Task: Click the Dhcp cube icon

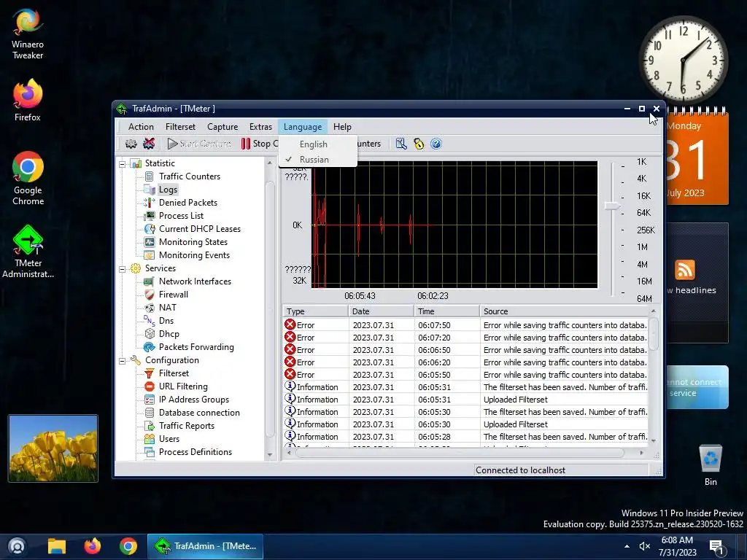Action: pos(150,334)
